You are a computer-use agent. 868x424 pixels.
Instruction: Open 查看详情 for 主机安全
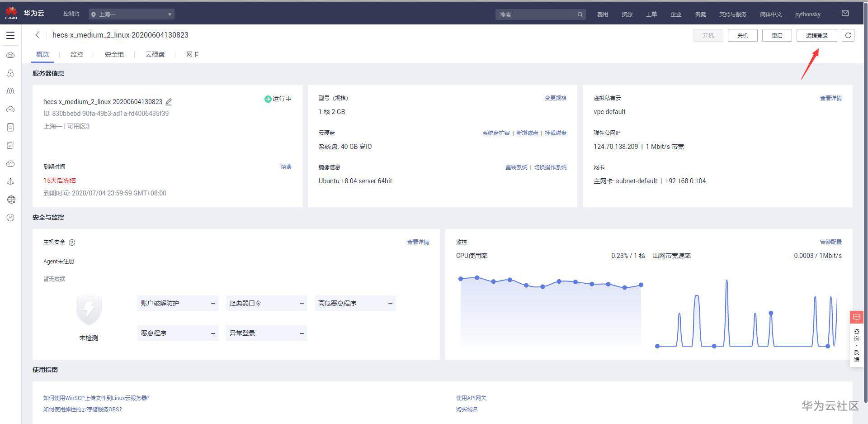click(418, 243)
